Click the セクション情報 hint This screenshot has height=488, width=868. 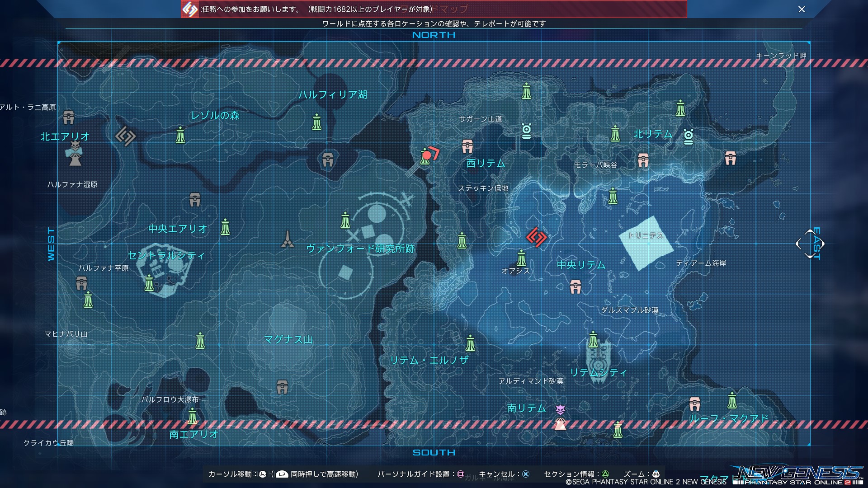point(576,474)
